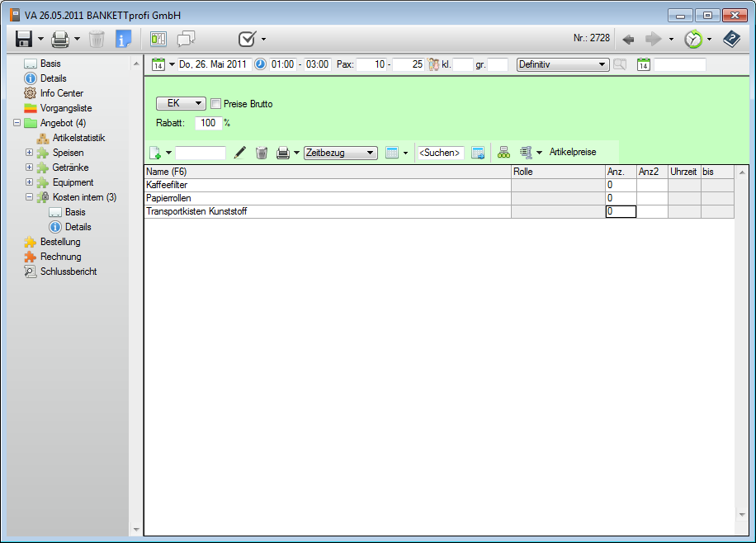
Task: Select Schlussbericht in the sidebar
Action: (x=68, y=271)
